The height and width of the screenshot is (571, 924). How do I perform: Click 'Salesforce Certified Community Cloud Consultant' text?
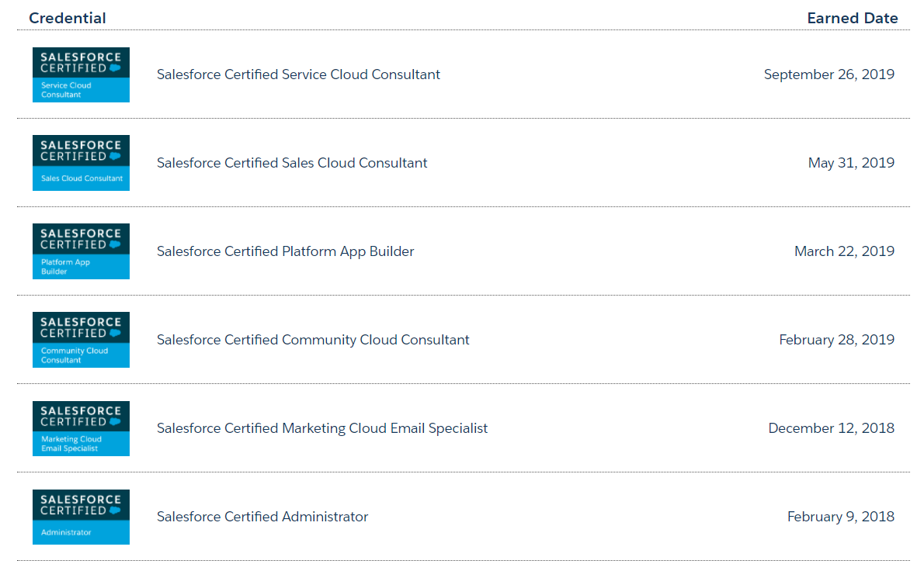313,340
